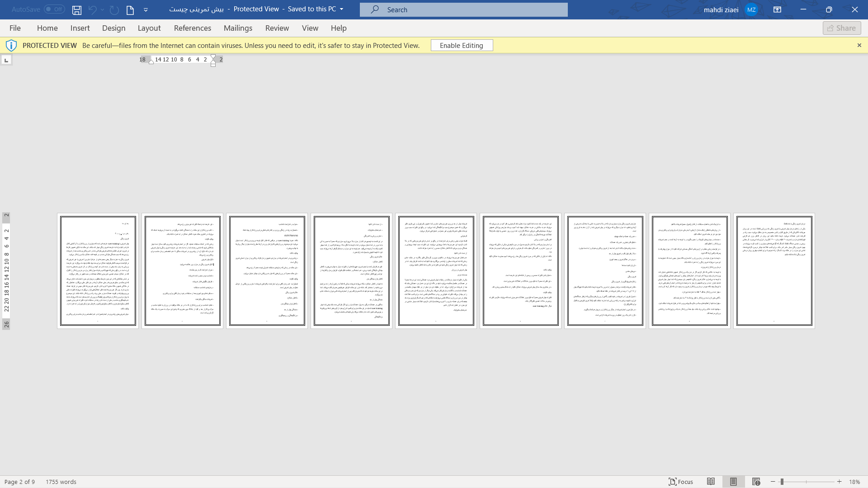The image size is (868, 488).
Task: Click the Undo icon
Action: pyautogui.click(x=92, y=9)
